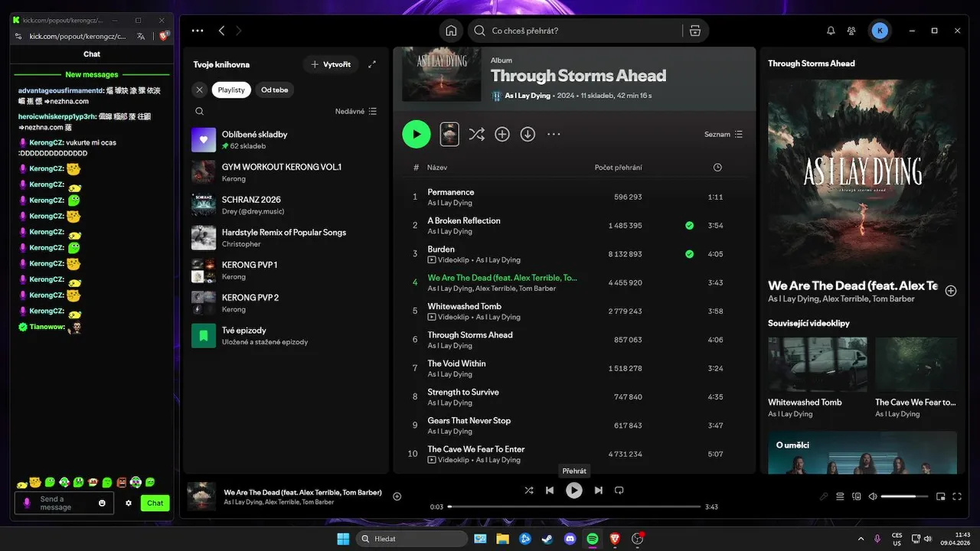The image size is (980, 551).
Task: Sort by Počet přehrání column header
Action: (x=619, y=168)
